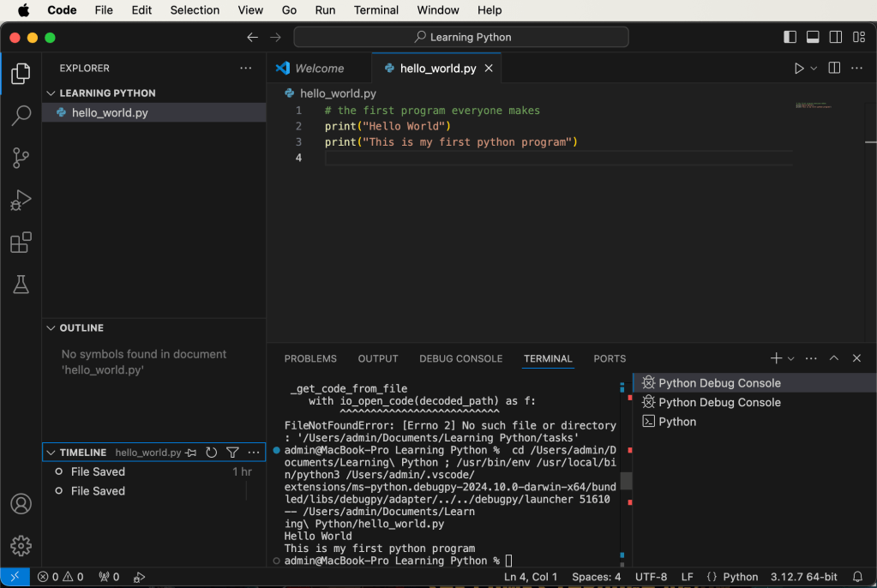877x588 pixels.
Task: Open Source Control view
Action: pyautogui.click(x=21, y=158)
